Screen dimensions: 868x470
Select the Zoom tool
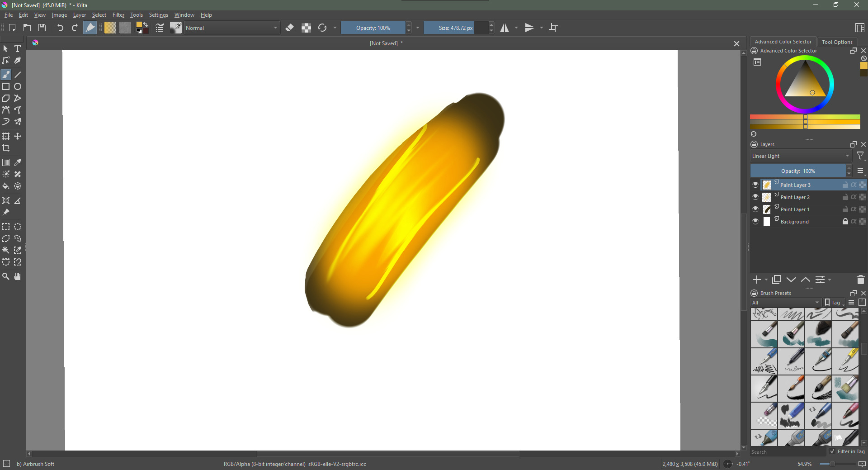tap(6, 276)
